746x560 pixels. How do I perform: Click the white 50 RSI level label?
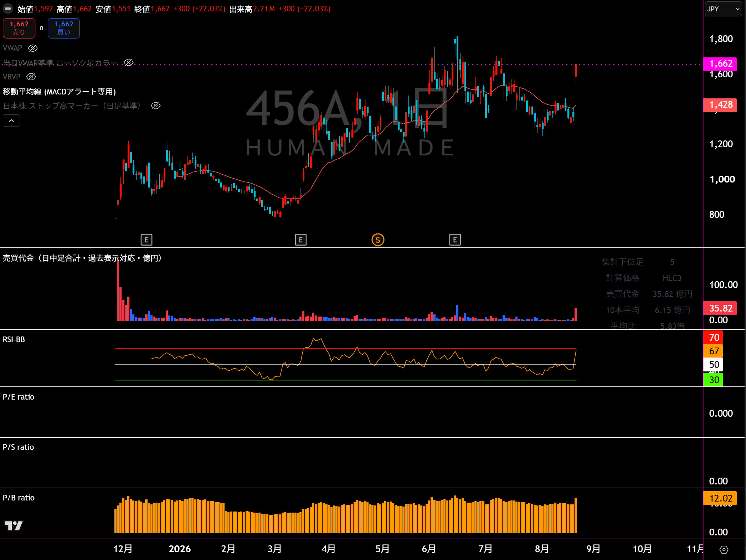pyautogui.click(x=713, y=365)
